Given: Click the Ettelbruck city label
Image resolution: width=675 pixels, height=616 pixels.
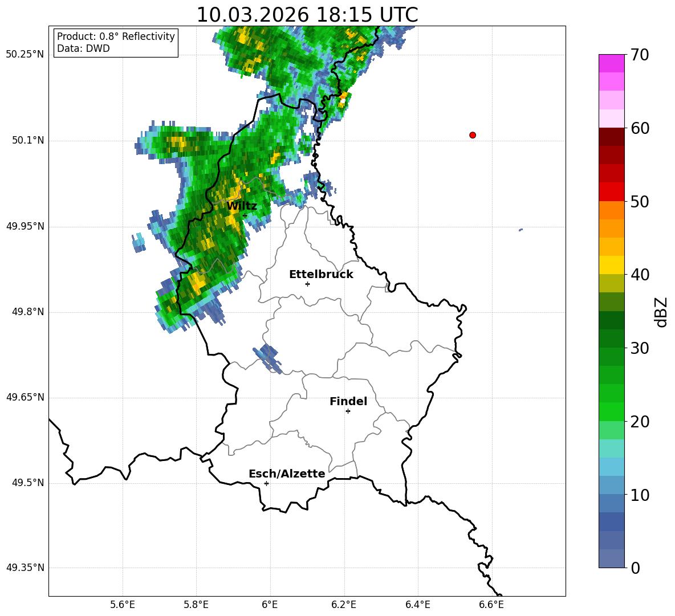Looking at the screenshot, I should pos(321,275).
